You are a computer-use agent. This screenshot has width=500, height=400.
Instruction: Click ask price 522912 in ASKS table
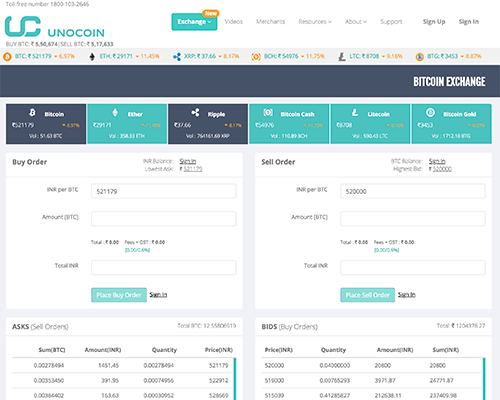pyautogui.click(x=219, y=381)
